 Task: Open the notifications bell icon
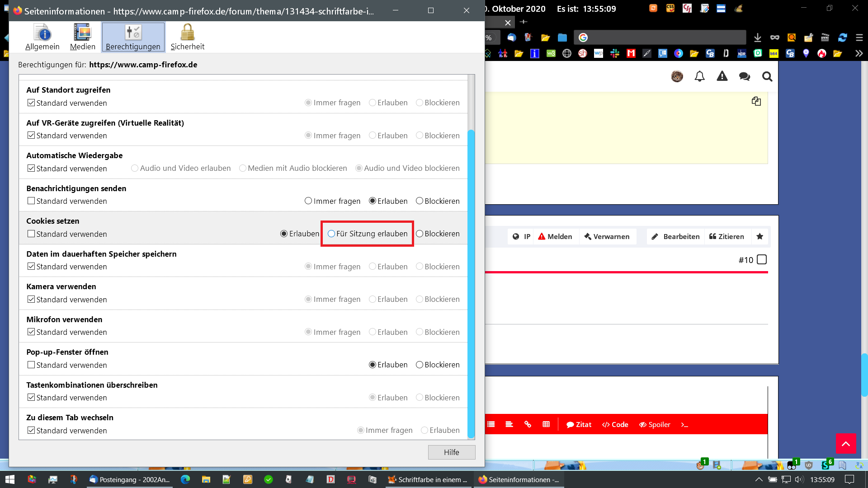point(699,77)
